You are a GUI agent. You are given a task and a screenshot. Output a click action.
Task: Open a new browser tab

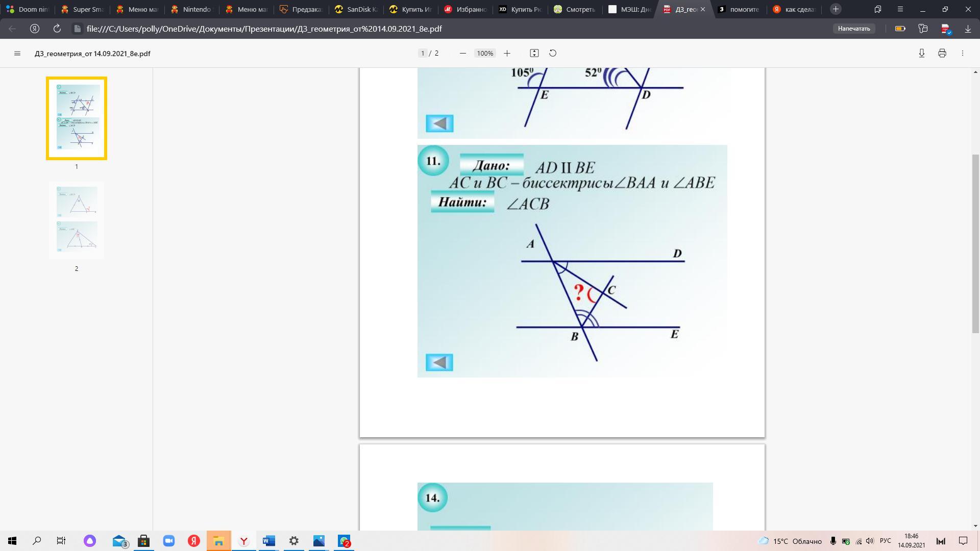tap(836, 9)
